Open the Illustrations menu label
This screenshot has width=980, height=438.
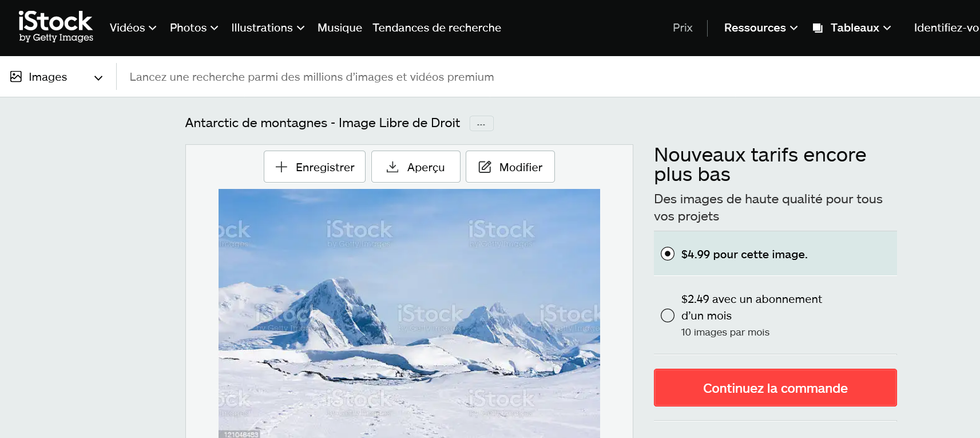tap(262, 27)
